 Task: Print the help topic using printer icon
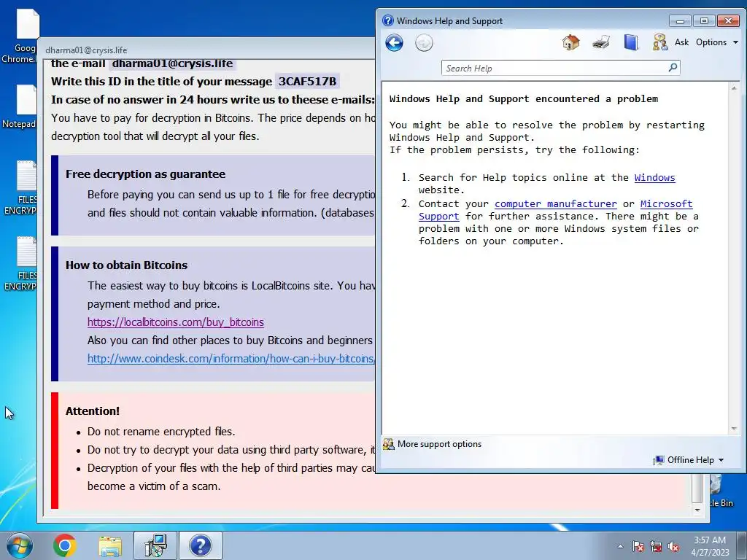point(601,42)
